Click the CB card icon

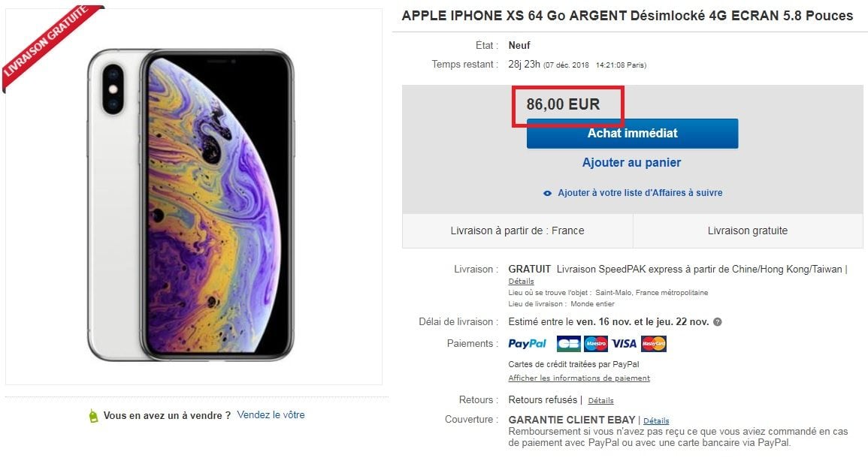(x=568, y=344)
